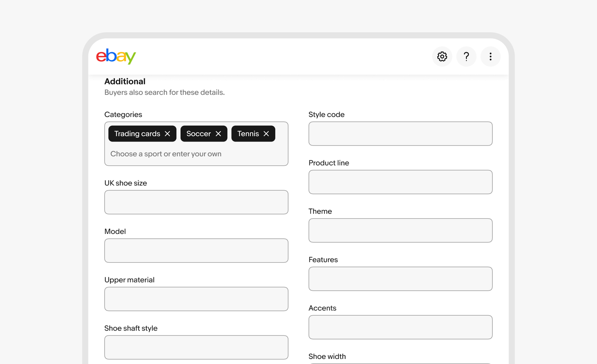Open the three-dot overflow menu
Viewport: 597px width, 364px height.
[490, 56]
